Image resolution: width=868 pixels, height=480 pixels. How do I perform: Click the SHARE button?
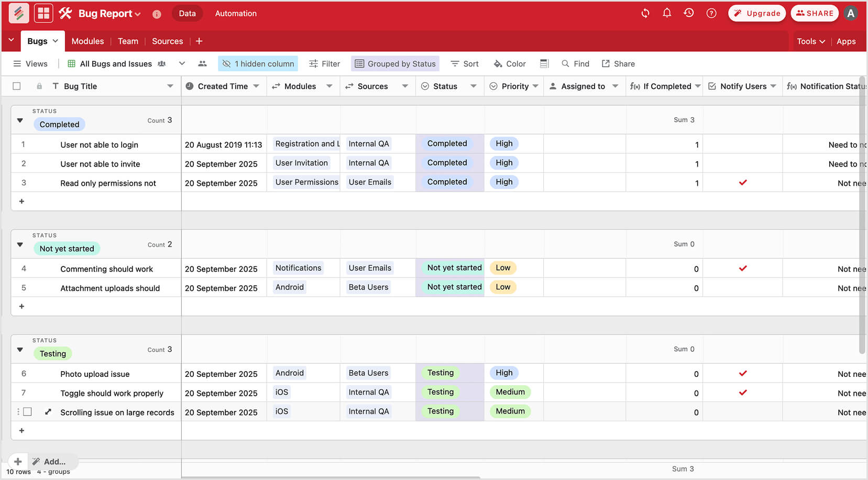pos(815,13)
